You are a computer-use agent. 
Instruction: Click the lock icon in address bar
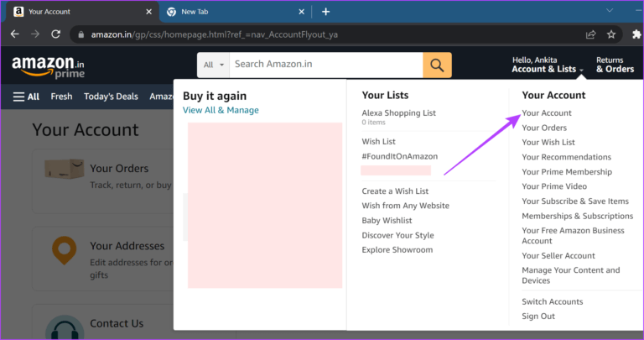pyautogui.click(x=80, y=34)
